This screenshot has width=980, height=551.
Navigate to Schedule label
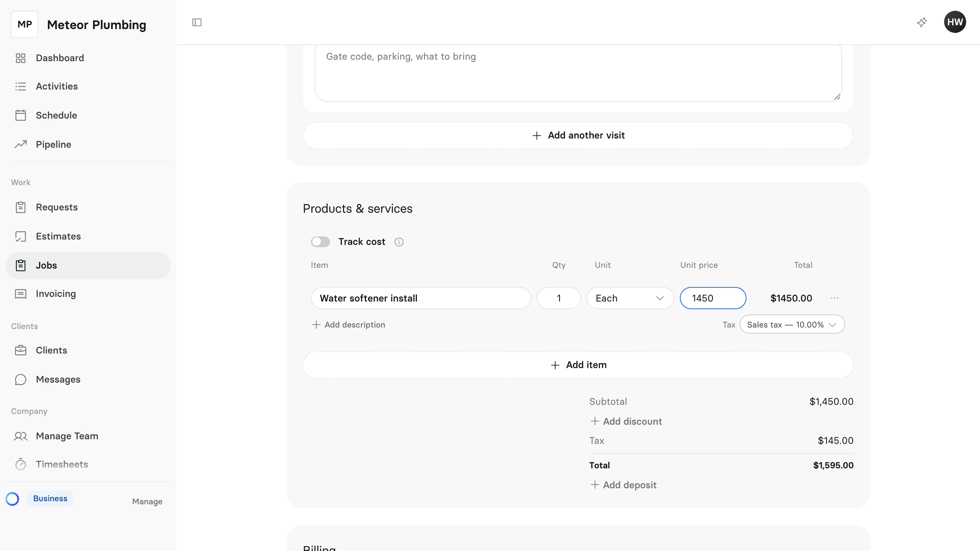(x=56, y=115)
